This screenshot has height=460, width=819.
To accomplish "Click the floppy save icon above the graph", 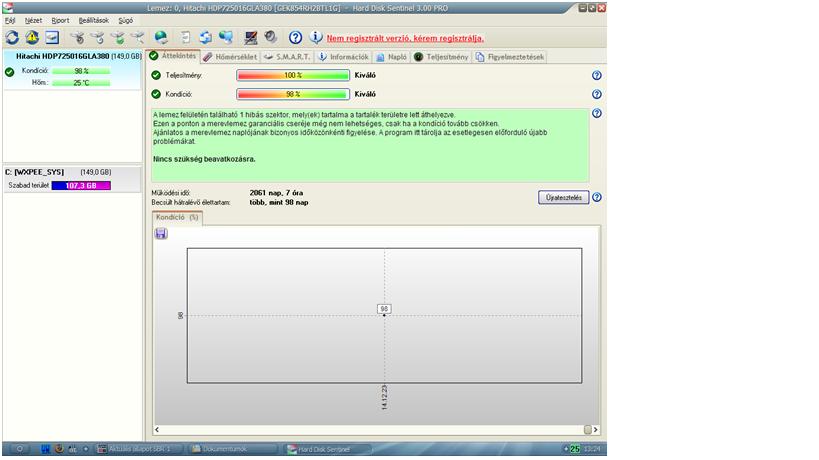I will [161, 233].
